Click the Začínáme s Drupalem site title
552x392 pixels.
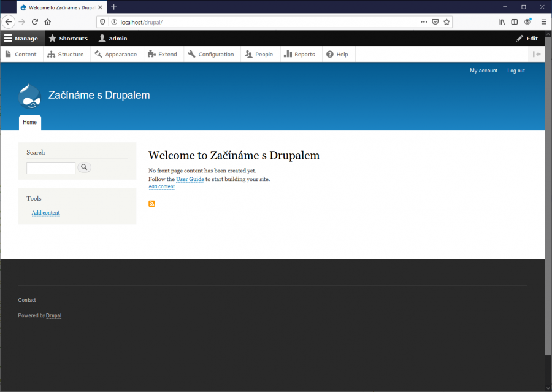tap(99, 95)
